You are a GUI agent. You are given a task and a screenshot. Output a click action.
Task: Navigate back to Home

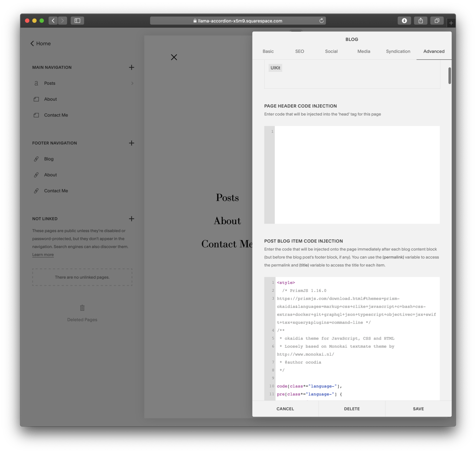(x=40, y=43)
